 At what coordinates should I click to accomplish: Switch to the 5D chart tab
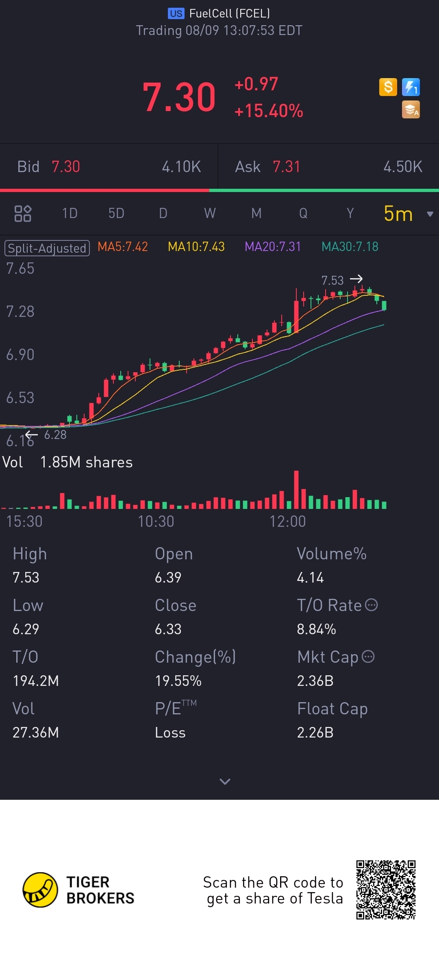coord(116,213)
